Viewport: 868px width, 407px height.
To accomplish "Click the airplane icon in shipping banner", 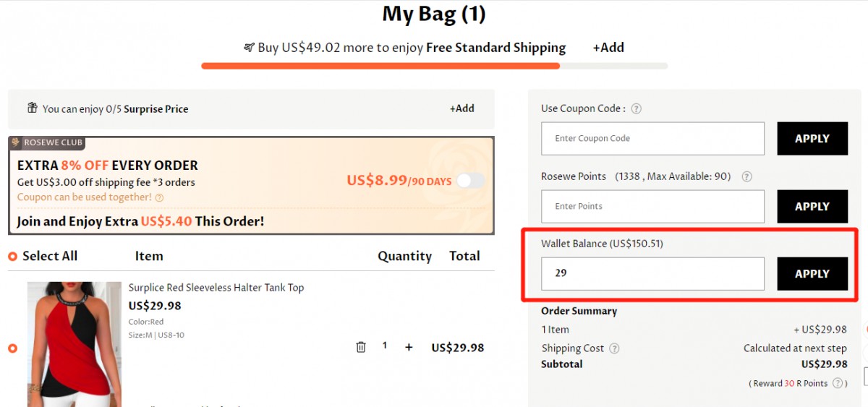I will coord(250,48).
